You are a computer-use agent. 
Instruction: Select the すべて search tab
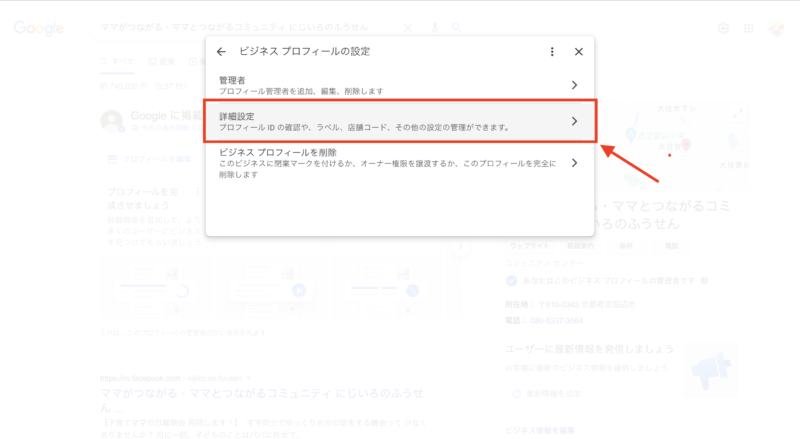117,62
